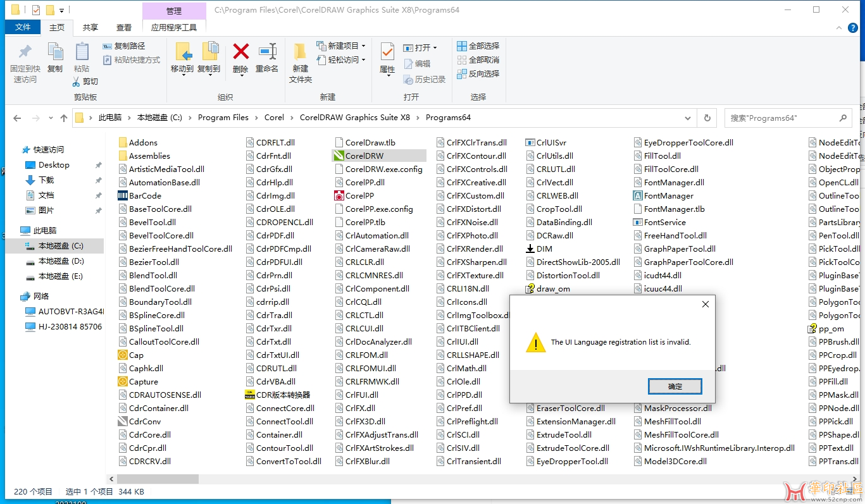Close the UI Language error dialog

pos(706,304)
